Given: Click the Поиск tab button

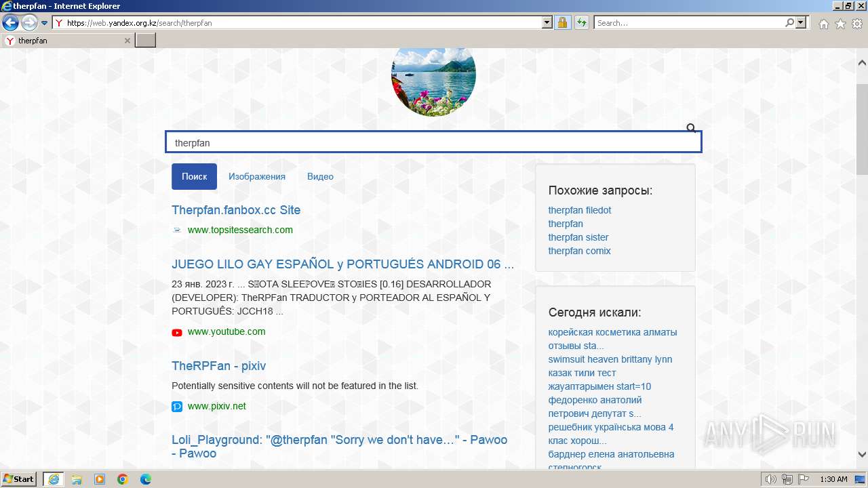Looking at the screenshot, I should pyautogui.click(x=194, y=176).
